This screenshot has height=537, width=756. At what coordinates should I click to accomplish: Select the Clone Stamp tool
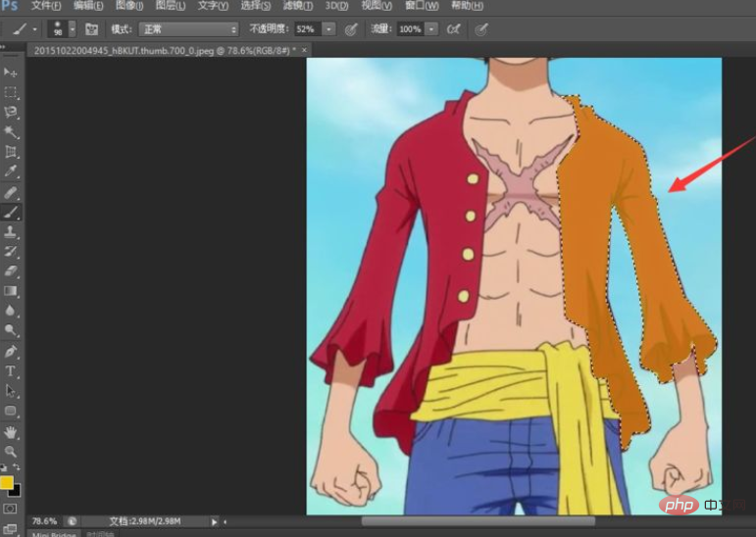click(x=11, y=232)
